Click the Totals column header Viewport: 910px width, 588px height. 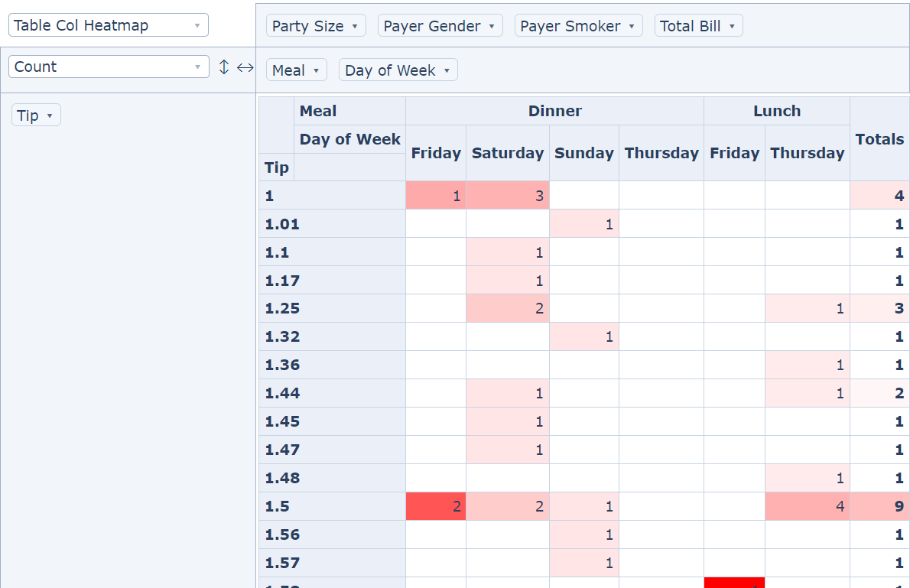879,139
